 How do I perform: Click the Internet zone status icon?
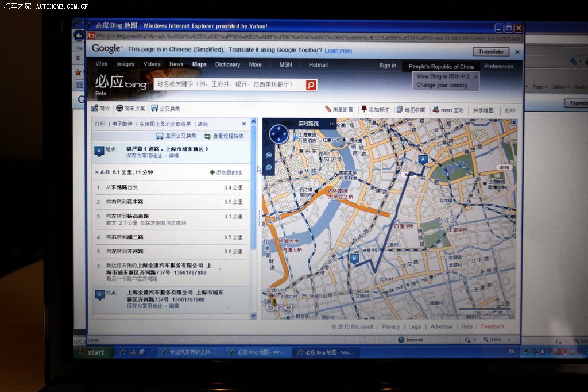[401, 340]
